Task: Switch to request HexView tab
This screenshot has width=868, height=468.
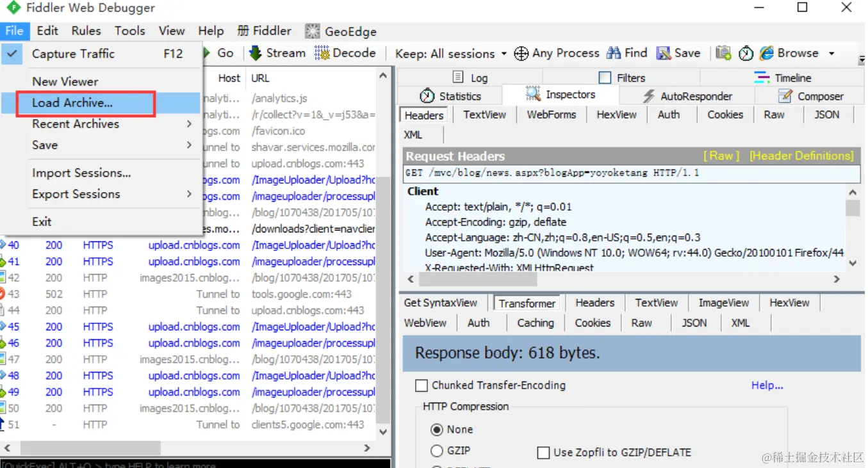Action: pyautogui.click(x=616, y=115)
